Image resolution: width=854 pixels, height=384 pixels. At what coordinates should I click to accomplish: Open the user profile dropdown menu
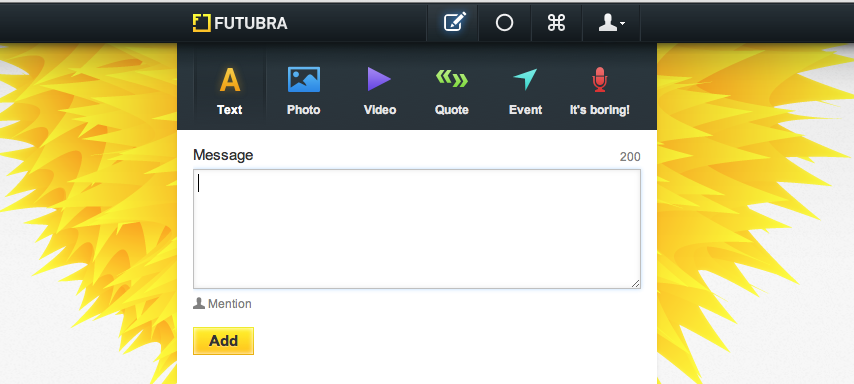[x=611, y=23]
